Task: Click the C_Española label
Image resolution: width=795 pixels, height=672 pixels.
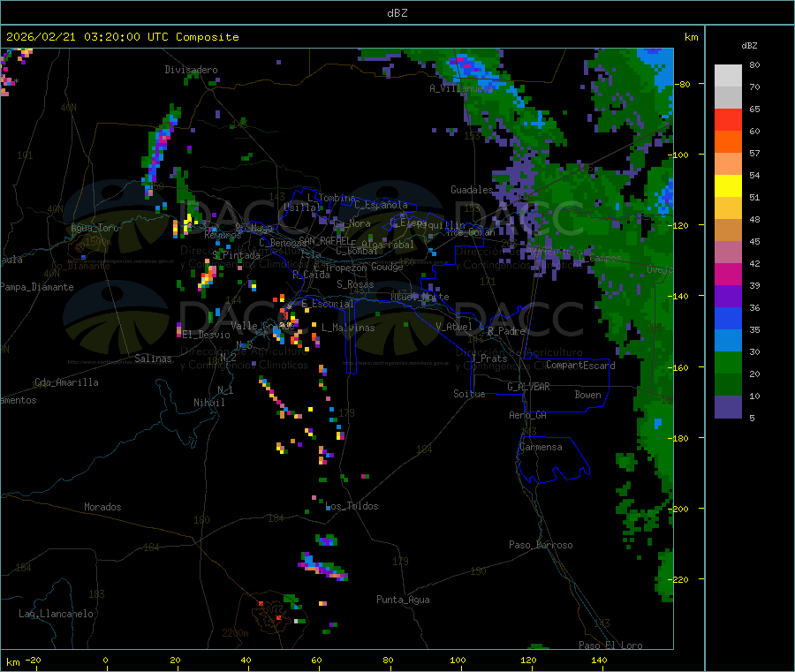Action: (x=382, y=205)
